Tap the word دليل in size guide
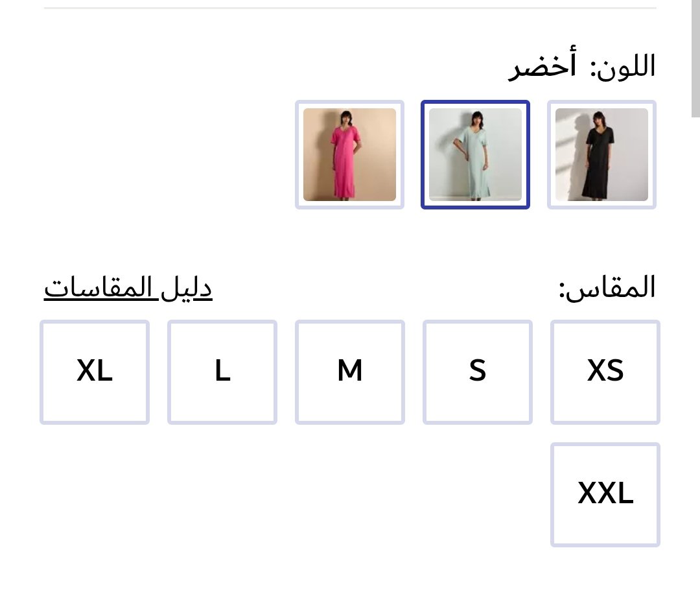This screenshot has height=594, width=700. click(185, 289)
